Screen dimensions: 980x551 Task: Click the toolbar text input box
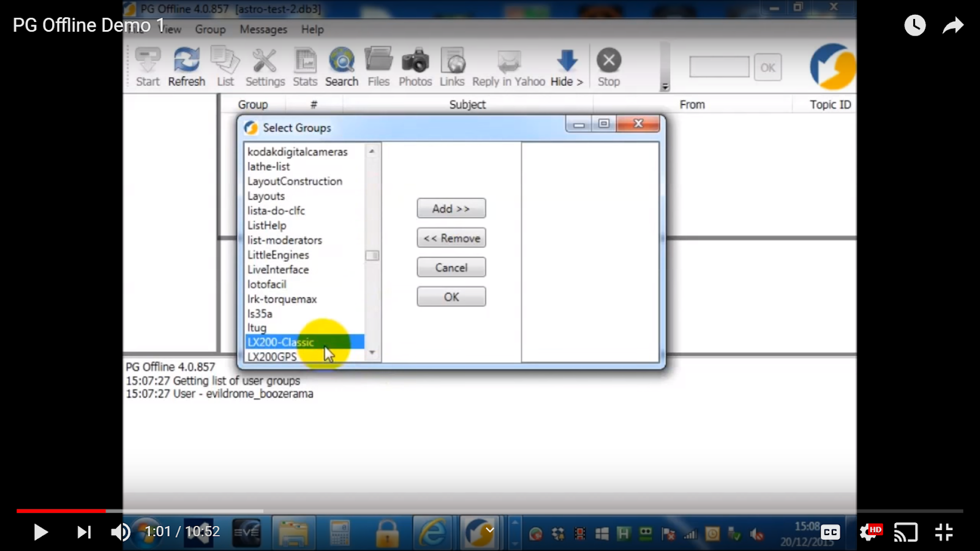719,67
